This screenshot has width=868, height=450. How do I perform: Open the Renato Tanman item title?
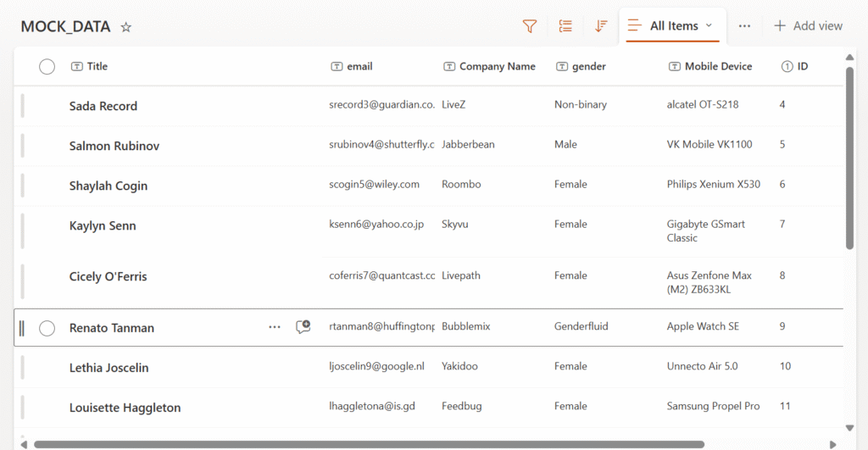111,328
